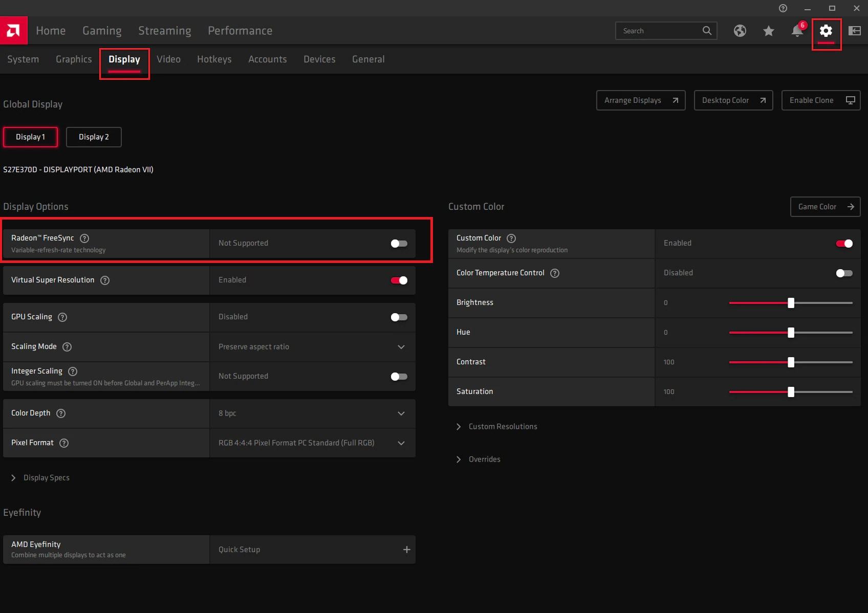Click the favorites star icon
The height and width of the screenshot is (613, 868).
769,31
